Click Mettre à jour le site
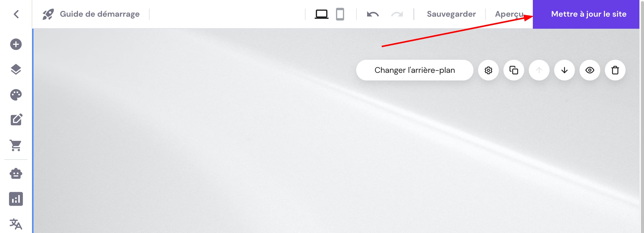Viewport: 644px width, 233px height. [589, 14]
